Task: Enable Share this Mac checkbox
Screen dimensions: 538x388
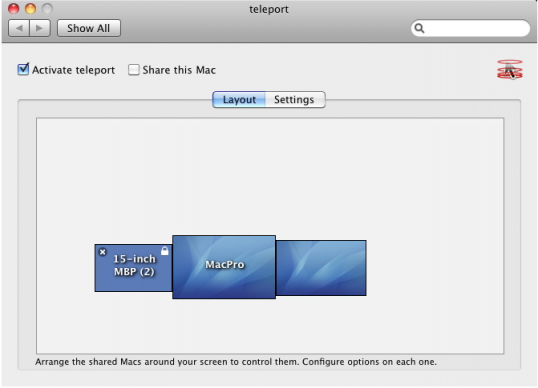Action: [133, 70]
